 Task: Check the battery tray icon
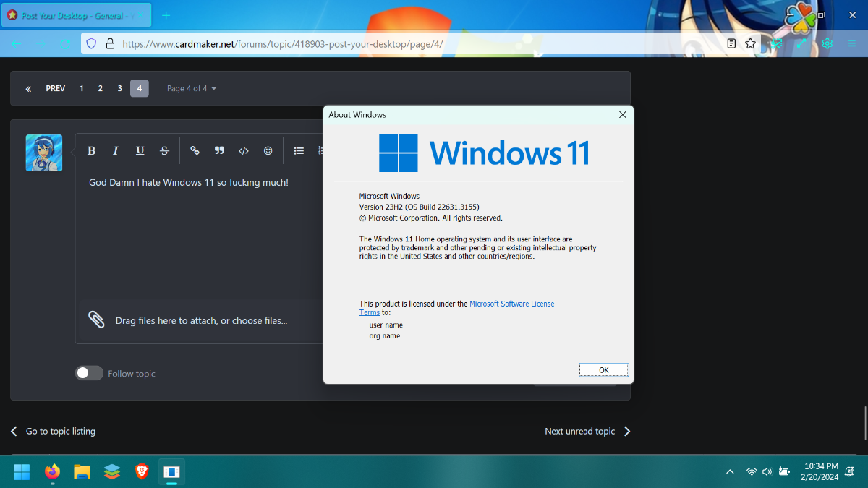784,472
